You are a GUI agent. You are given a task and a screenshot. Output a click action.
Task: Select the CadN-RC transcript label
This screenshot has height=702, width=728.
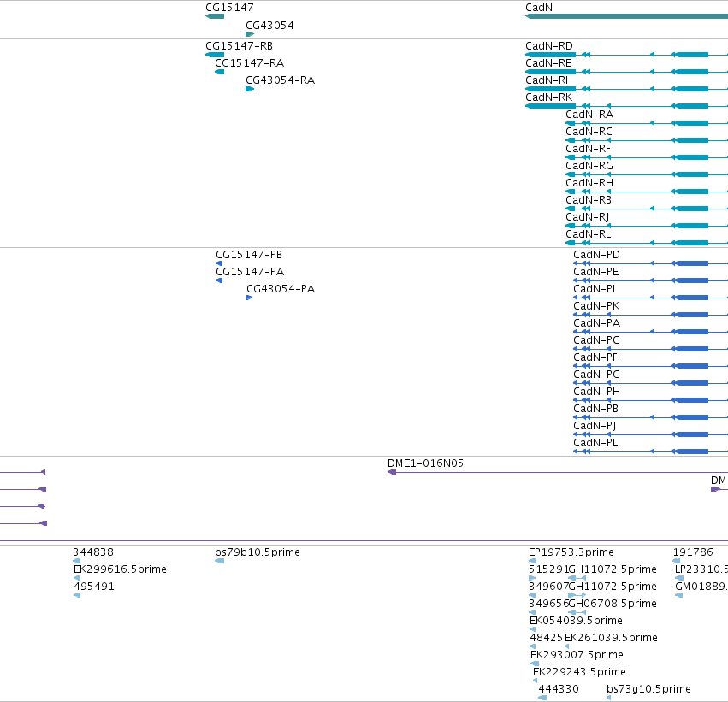point(589,132)
